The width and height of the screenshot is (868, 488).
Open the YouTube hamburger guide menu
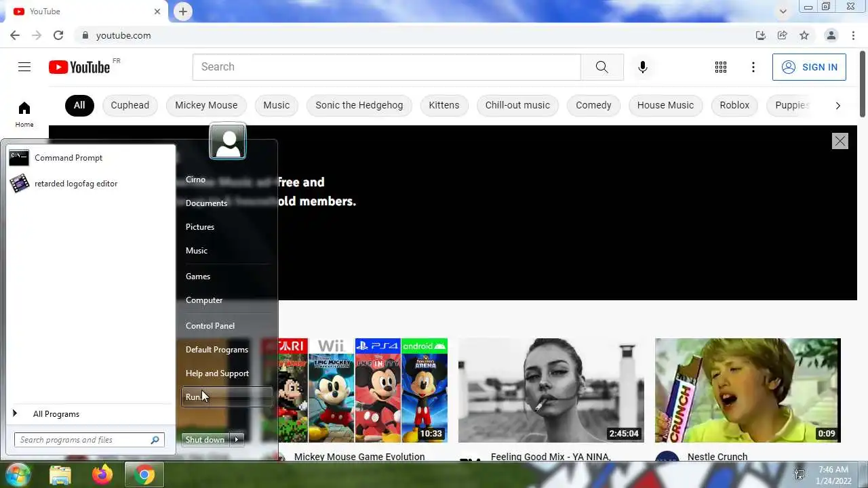pos(24,66)
